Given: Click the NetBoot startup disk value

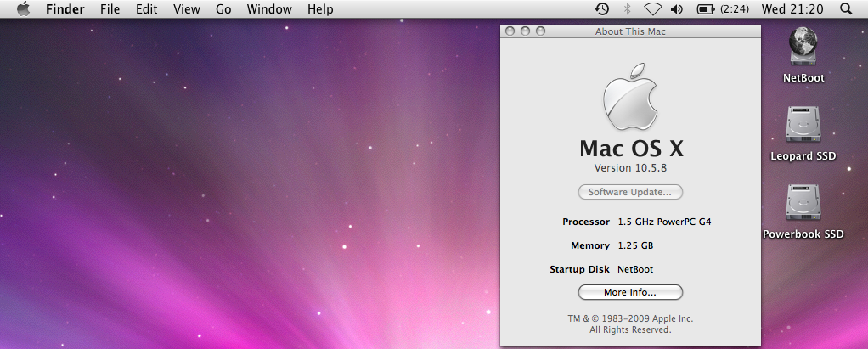Looking at the screenshot, I should (635, 269).
